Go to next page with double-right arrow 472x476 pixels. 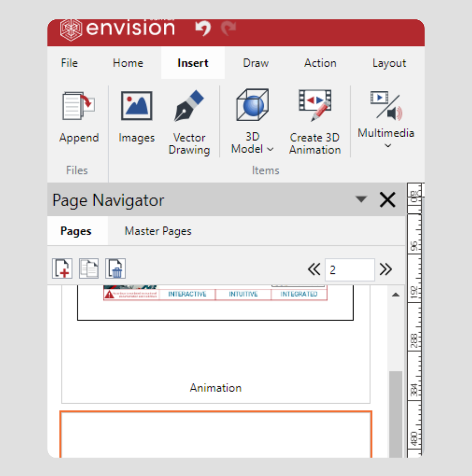pos(386,269)
